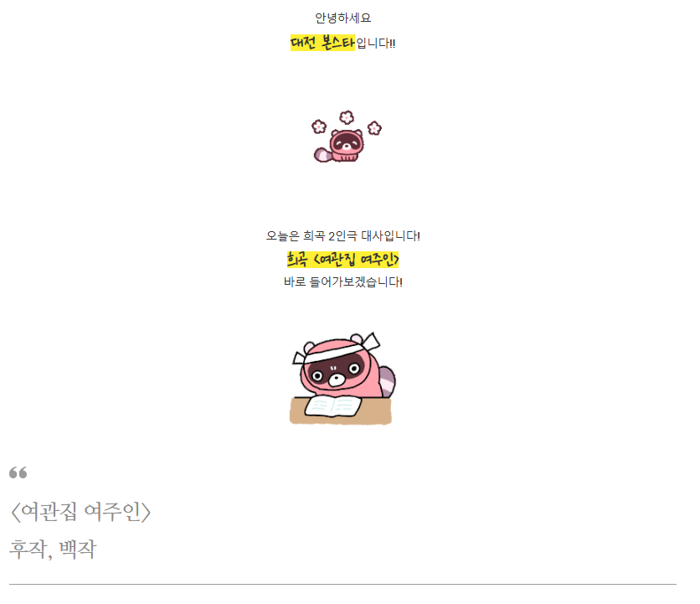The image size is (700, 604).
Task: Click the line 바로 들어가보겠습니다!
Action: point(342,282)
